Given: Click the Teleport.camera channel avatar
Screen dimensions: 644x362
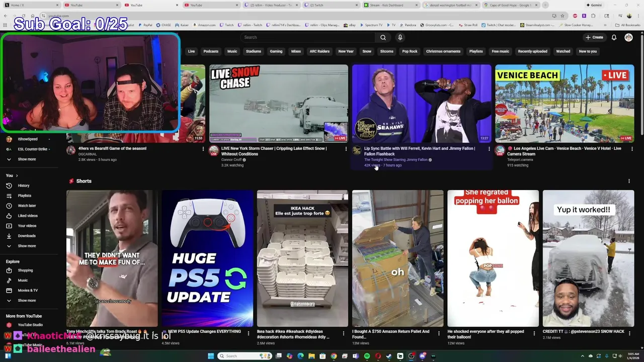Looking at the screenshot, I should click(500, 150).
